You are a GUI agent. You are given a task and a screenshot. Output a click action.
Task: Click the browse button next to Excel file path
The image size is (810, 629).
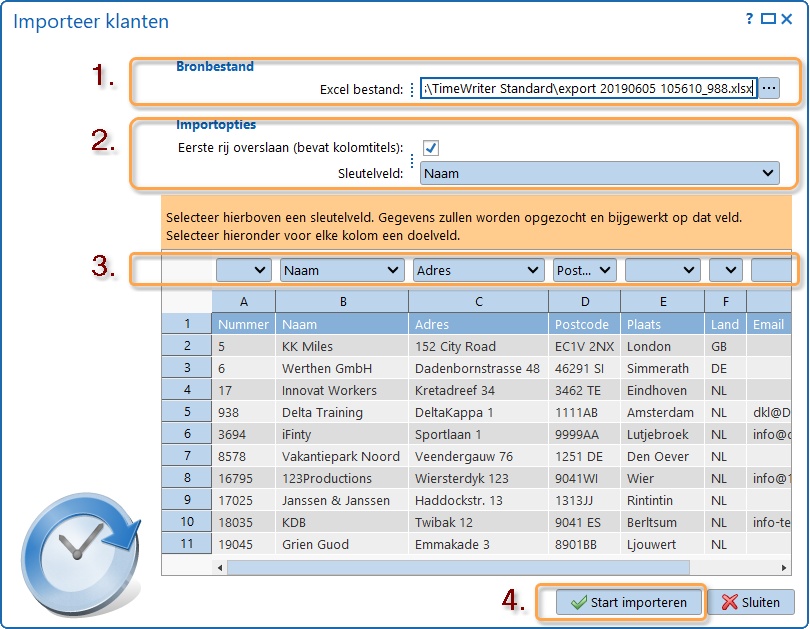(x=769, y=89)
